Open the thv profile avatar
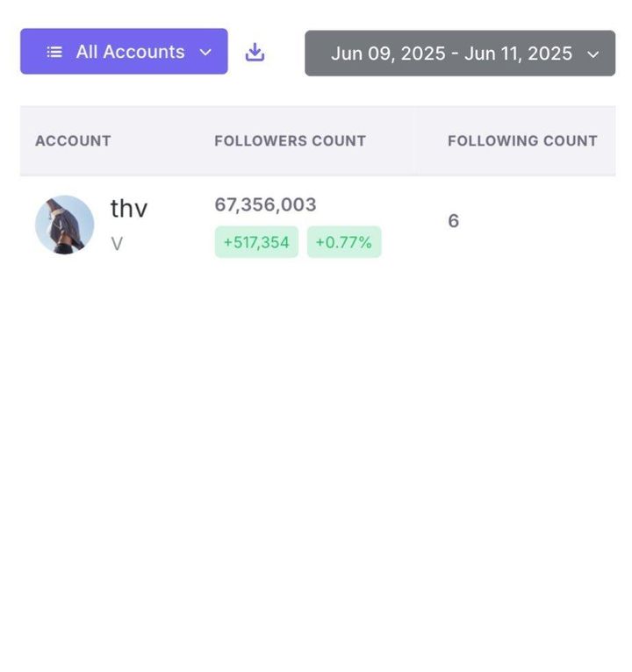632x672 pixels. pyautogui.click(x=64, y=225)
